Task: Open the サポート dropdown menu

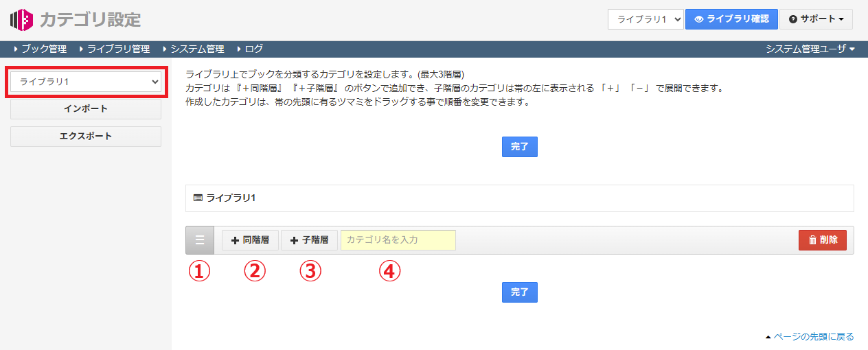Action: pos(816,19)
